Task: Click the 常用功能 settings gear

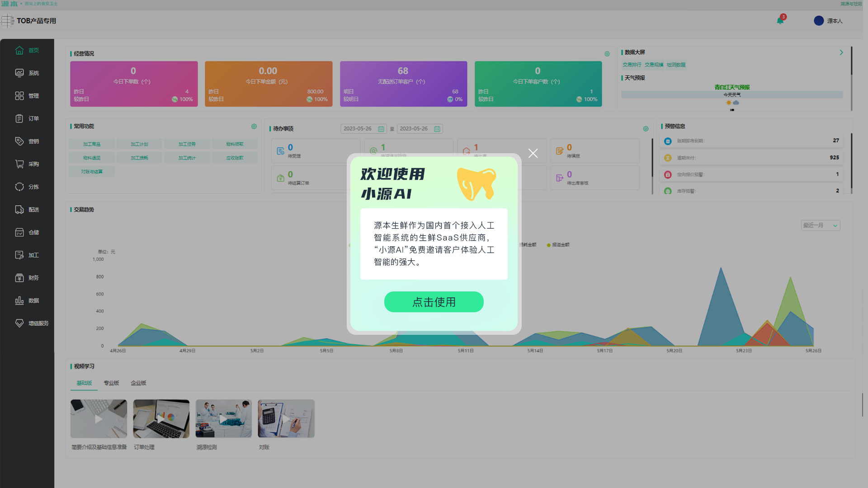Action: pos(254,127)
